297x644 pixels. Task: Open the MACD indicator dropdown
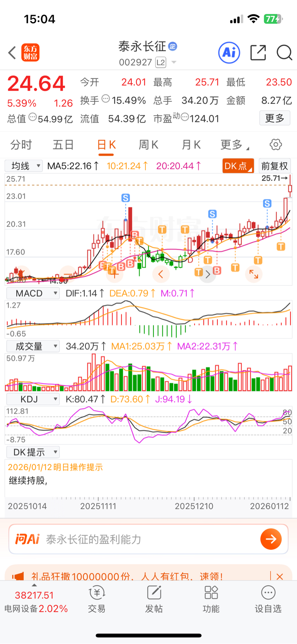pos(33,293)
